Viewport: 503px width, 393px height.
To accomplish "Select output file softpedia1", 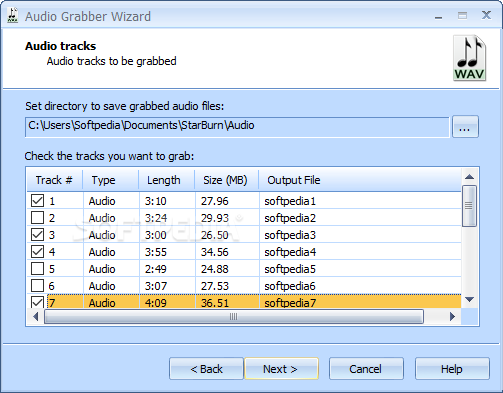I will point(290,201).
